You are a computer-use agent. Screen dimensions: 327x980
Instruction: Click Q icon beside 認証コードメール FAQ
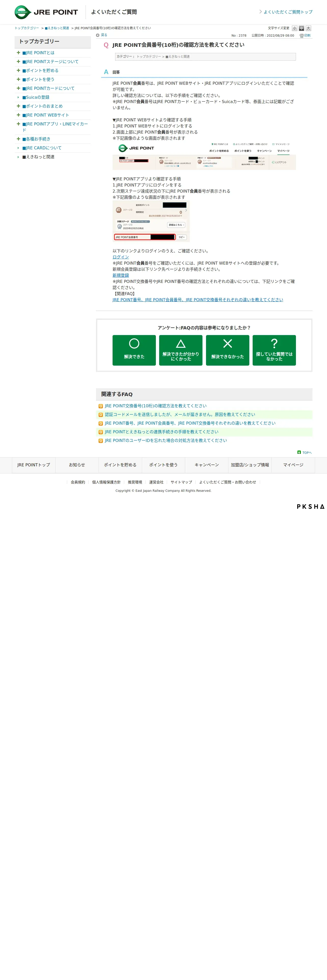101,415
